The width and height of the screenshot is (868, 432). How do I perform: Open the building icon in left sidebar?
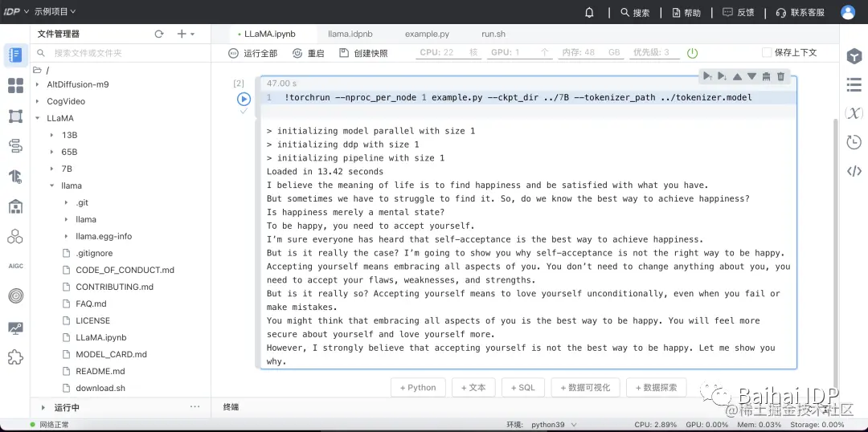15,206
